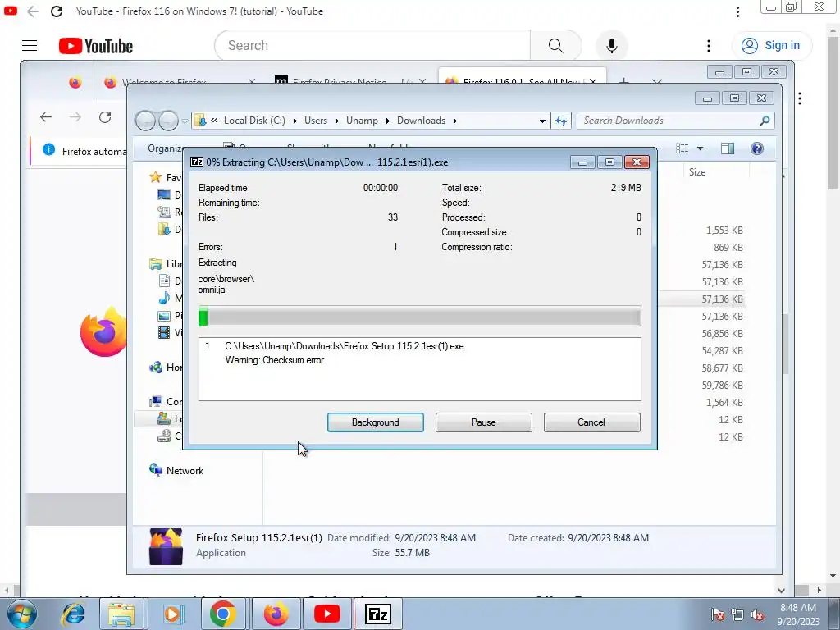Click the YouTube logo

96,46
